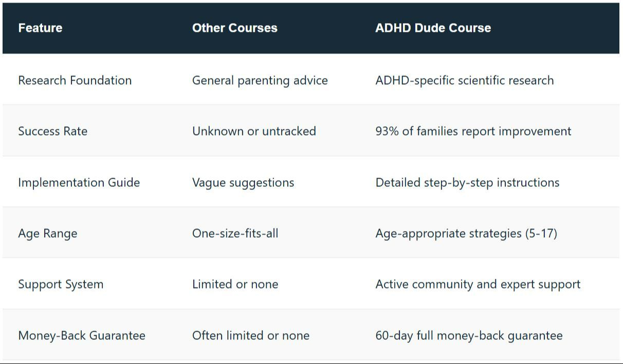Click Active community and expert support
The image size is (623, 364).
(x=478, y=284)
